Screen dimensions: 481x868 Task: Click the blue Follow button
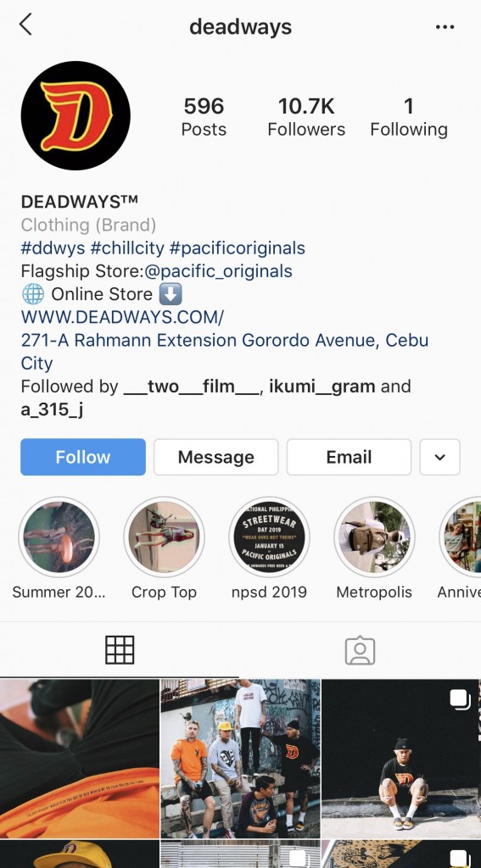click(83, 457)
